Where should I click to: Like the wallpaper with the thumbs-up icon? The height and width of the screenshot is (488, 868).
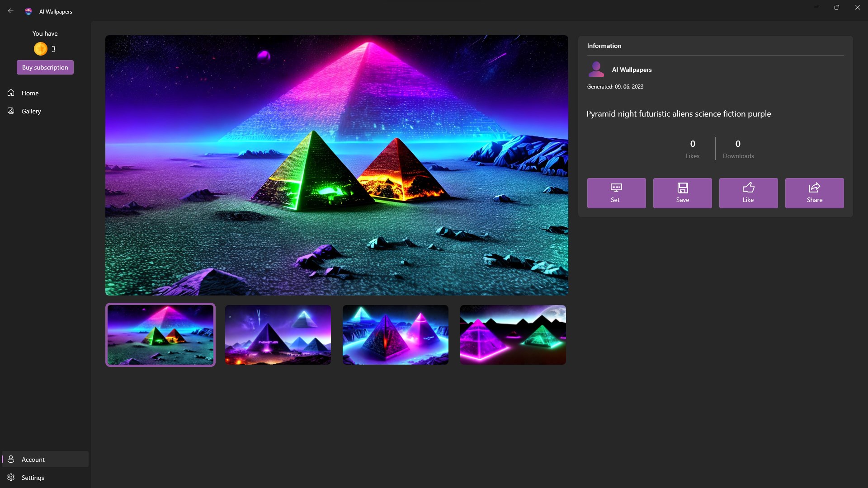click(x=748, y=188)
